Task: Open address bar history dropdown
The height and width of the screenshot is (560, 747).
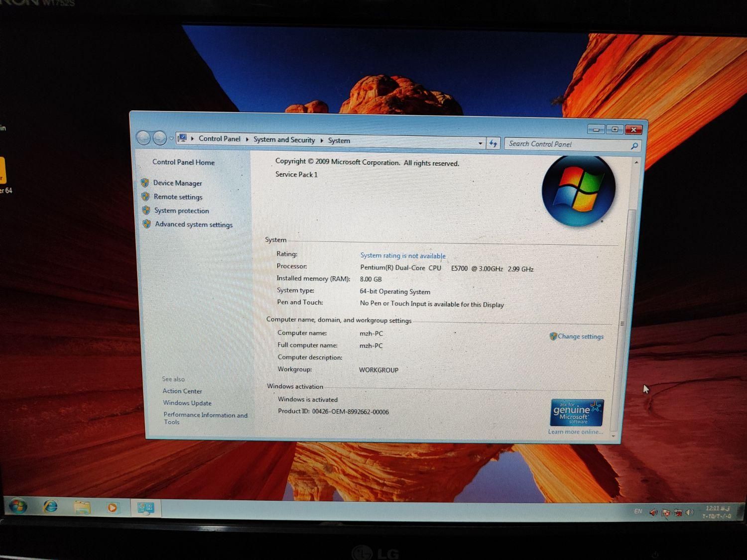Action: coord(480,143)
